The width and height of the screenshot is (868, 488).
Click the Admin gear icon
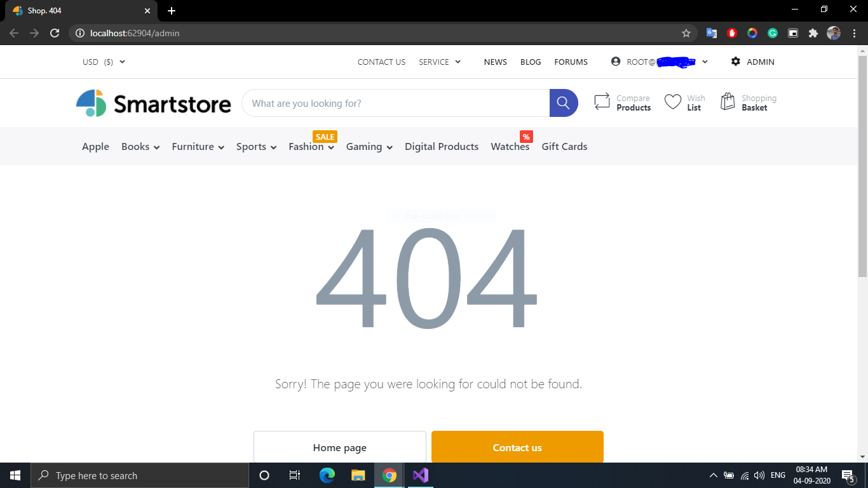735,61
